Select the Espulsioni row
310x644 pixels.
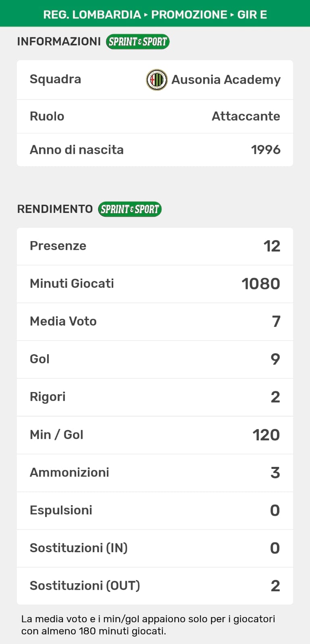[x=155, y=510]
